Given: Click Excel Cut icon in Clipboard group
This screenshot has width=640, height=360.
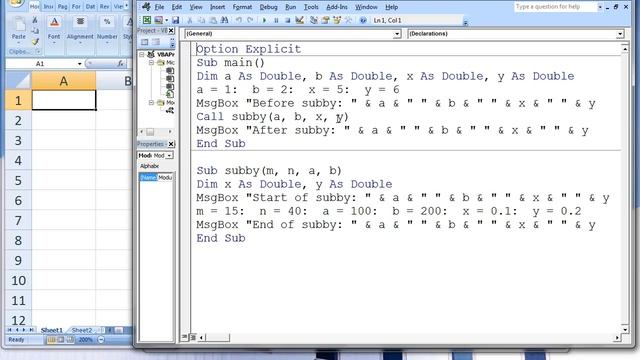Looking at the screenshot, I should [35, 20].
